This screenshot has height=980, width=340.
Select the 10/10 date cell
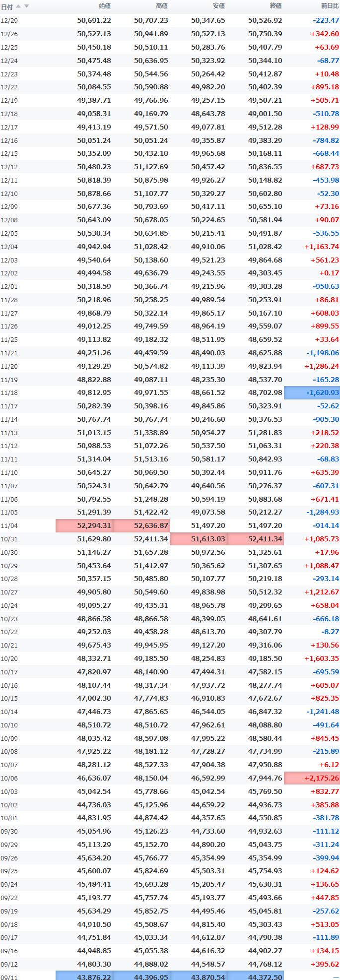(9, 725)
